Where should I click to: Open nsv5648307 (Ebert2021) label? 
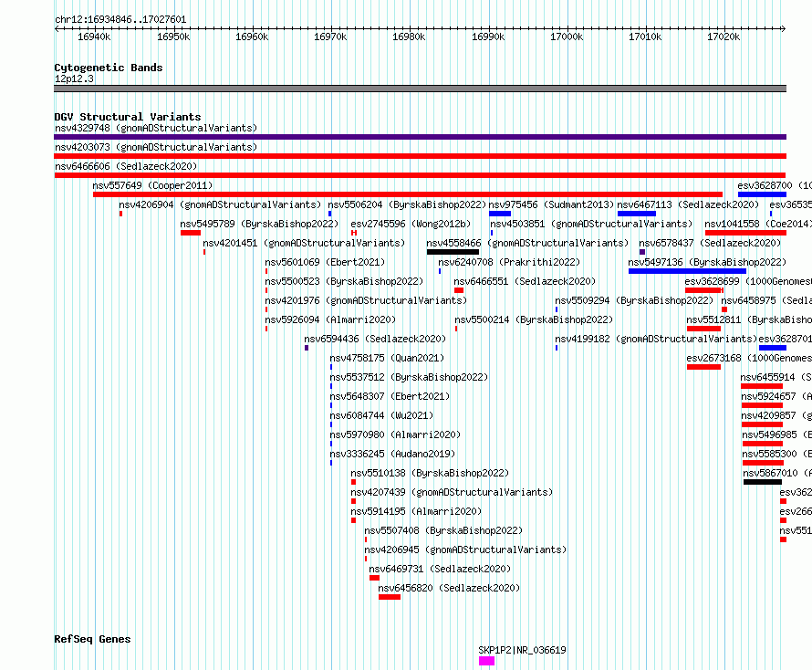click(390, 396)
